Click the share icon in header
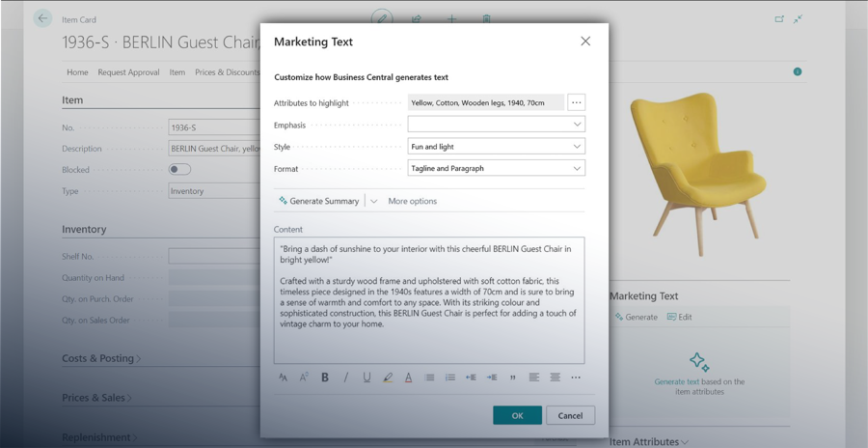The image size is (868, 448). click(417, 19)
